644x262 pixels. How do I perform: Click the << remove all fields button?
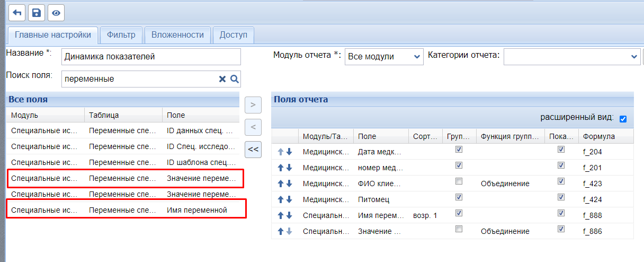click(x=253, y=150)
